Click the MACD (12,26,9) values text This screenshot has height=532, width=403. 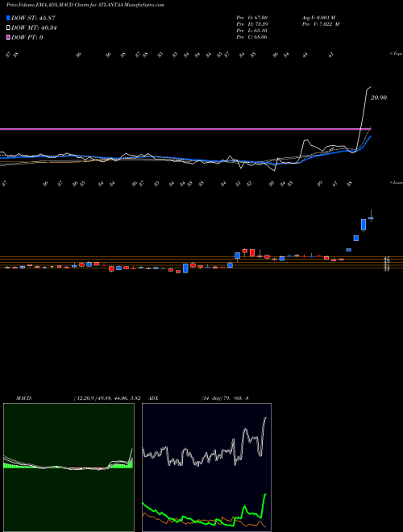tap(107, 398)
